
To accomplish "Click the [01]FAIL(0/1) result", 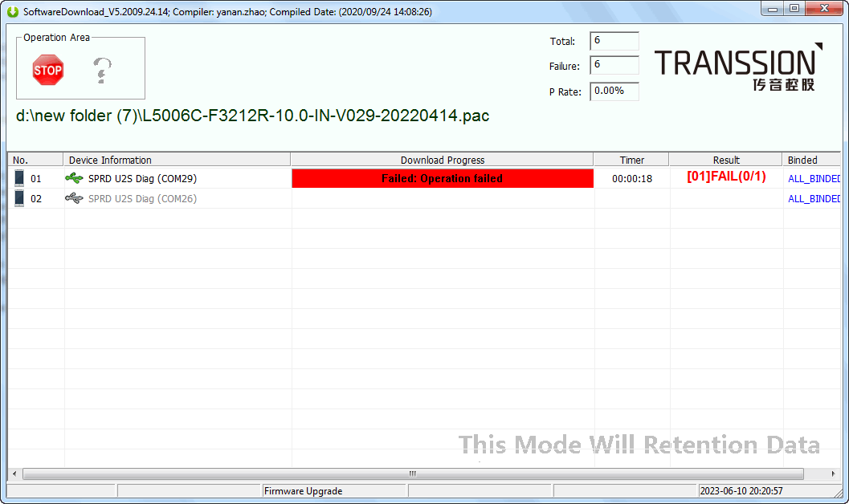I will pos(726,177).
